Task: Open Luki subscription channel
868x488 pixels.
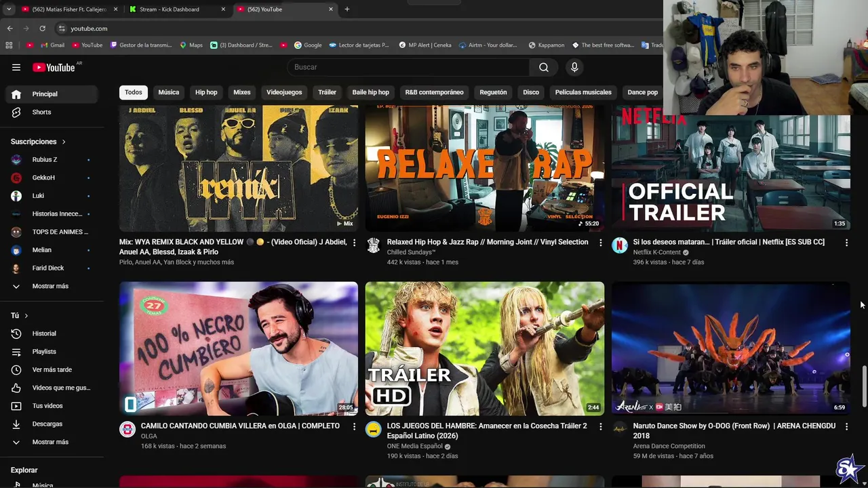Action: (52, 196)
